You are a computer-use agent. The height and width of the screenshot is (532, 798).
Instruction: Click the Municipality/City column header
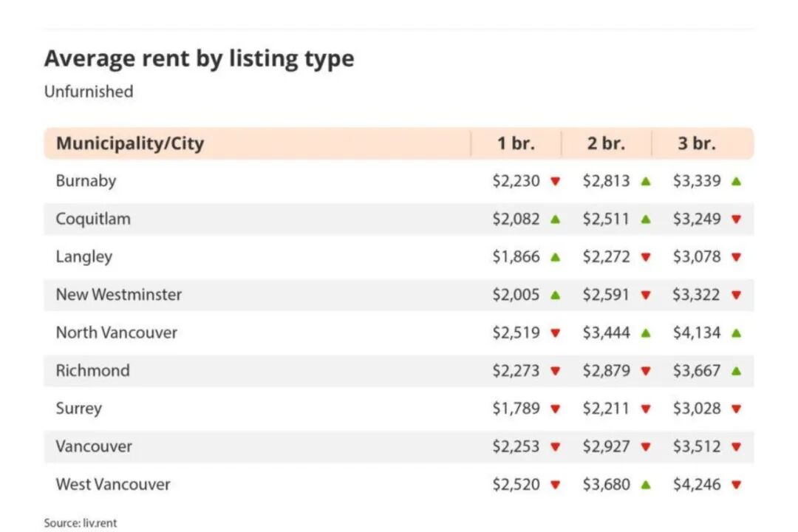click(130, 143)
